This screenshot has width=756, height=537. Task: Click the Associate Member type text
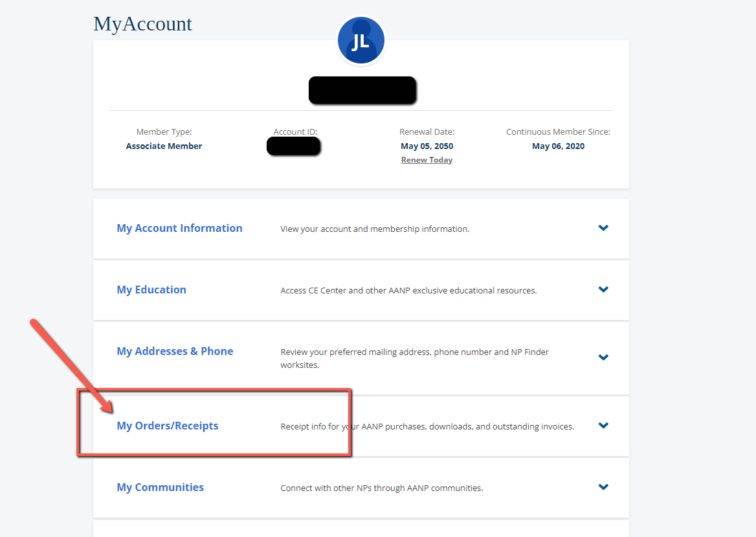[x=164, y=146]
